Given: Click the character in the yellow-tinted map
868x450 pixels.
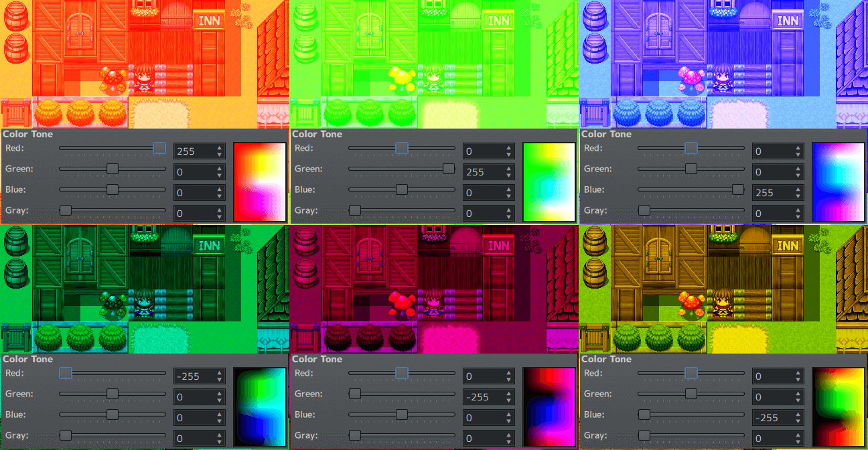Looking at the screenshot, I should point(721,302).
